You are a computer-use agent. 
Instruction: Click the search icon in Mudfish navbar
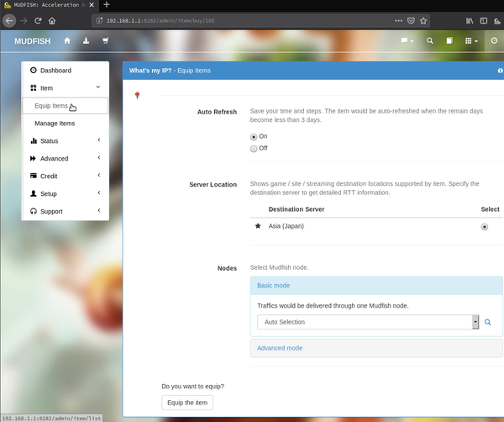pos(430,40)
